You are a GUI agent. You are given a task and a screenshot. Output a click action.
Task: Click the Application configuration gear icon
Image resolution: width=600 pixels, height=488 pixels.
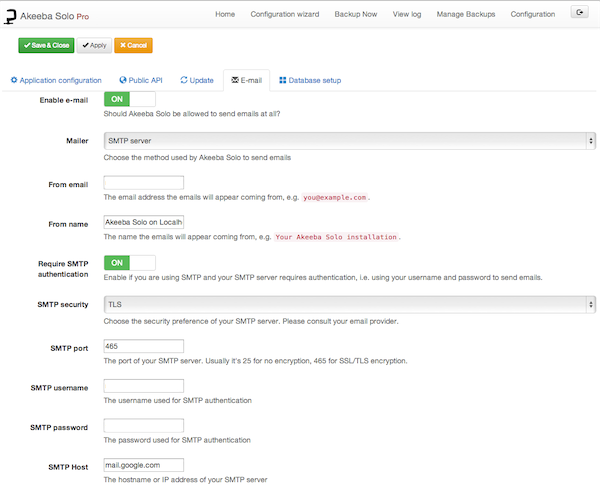click(14, 80)
